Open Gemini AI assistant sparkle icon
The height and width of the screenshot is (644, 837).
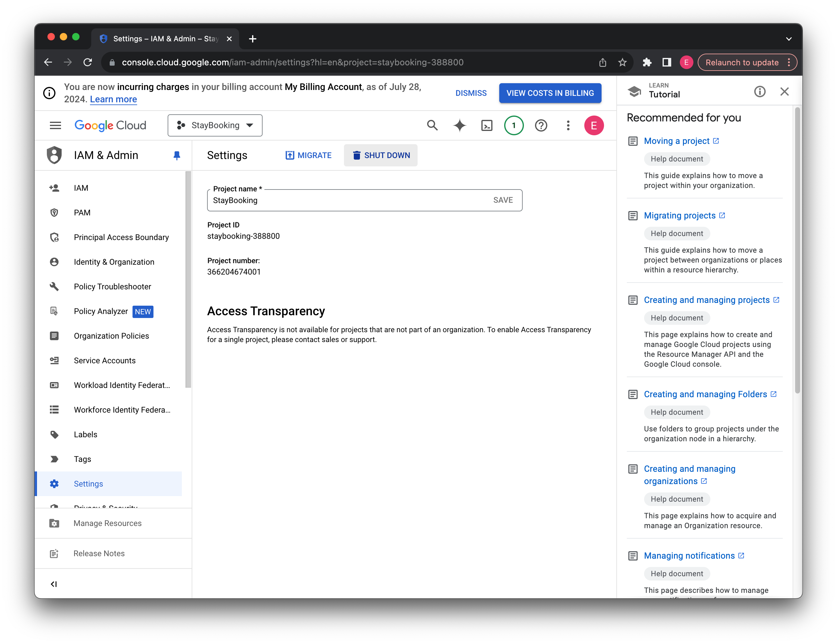[x=459, y=125]
